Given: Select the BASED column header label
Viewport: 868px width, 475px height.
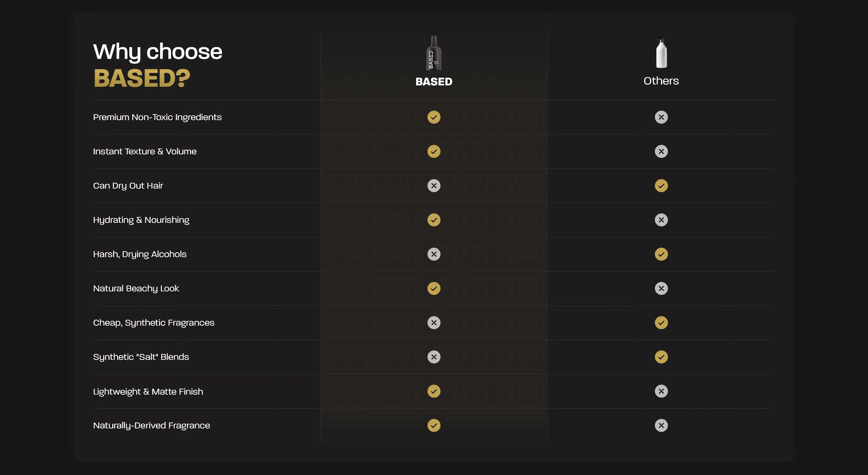Looking at the screenshot, I should pyautogui.click(x=434, y=82).
